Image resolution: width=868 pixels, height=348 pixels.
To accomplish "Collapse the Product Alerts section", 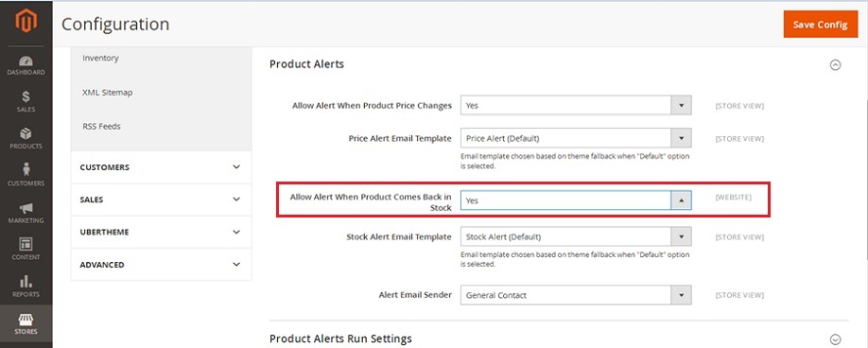I will (835, 64).
